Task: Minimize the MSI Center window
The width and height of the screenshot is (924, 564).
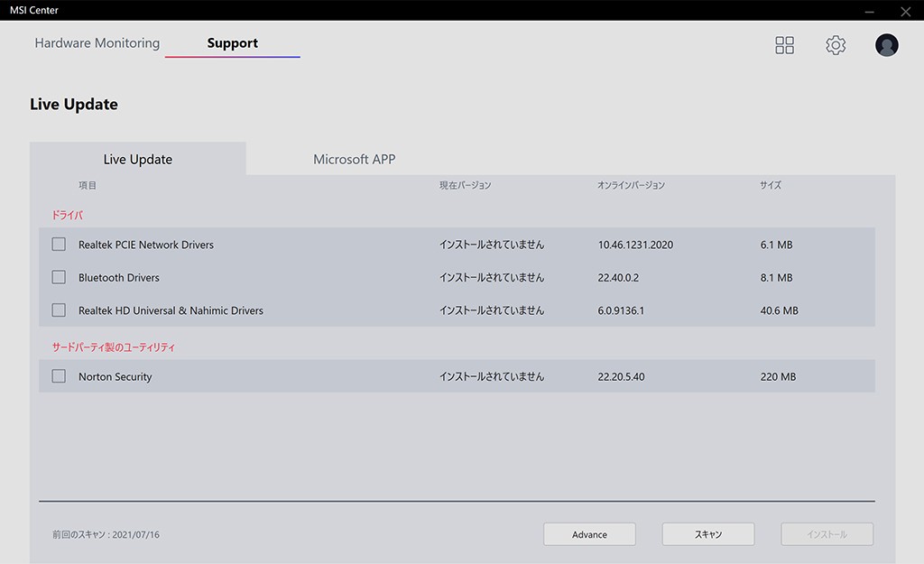Action: [x=869, y=12]
